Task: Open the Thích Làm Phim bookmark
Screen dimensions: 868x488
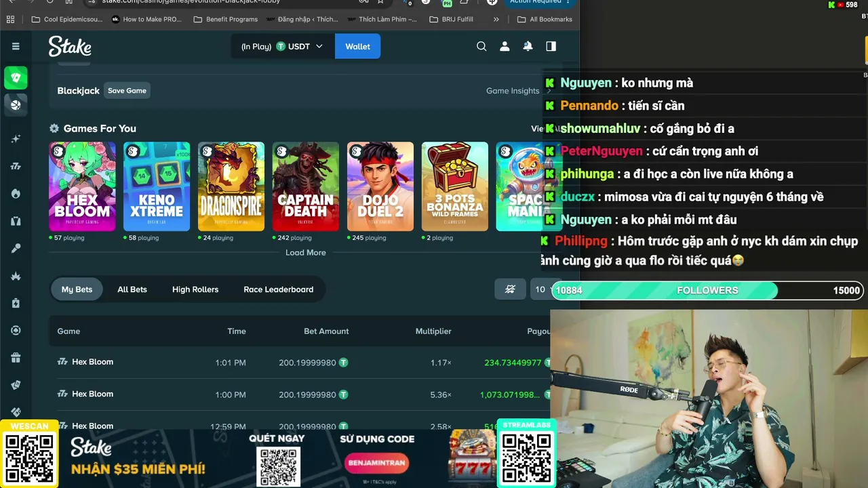Action: 382,19
